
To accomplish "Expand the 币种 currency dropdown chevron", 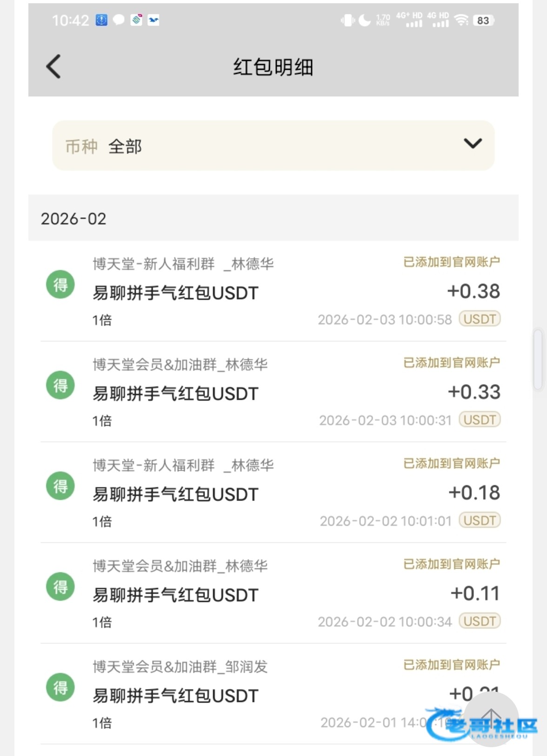I will tap(473, 144).
